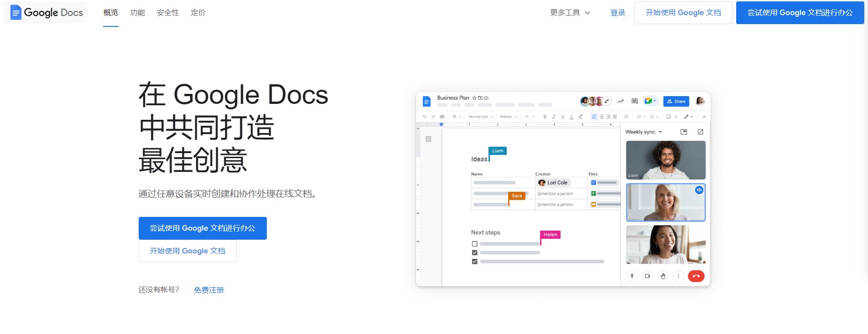
Task: Switch to the 定价 tab
Action: pyautogui.click(x=198, y=13)
